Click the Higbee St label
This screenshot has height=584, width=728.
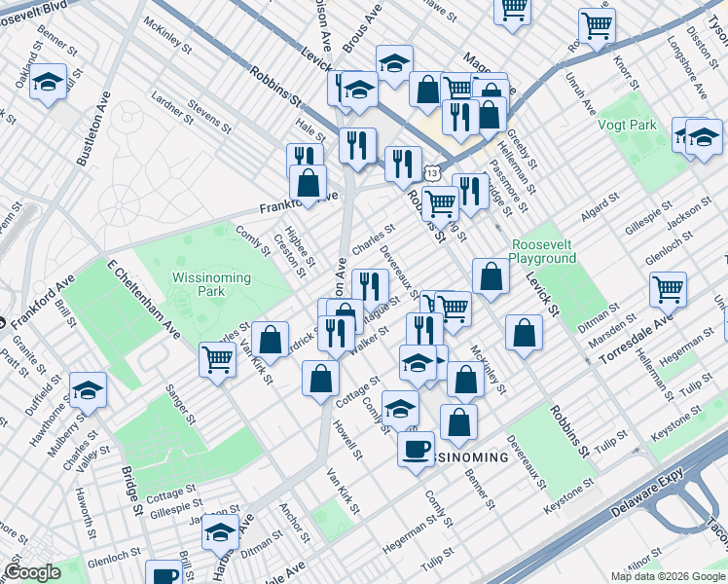tap(300, 246)
